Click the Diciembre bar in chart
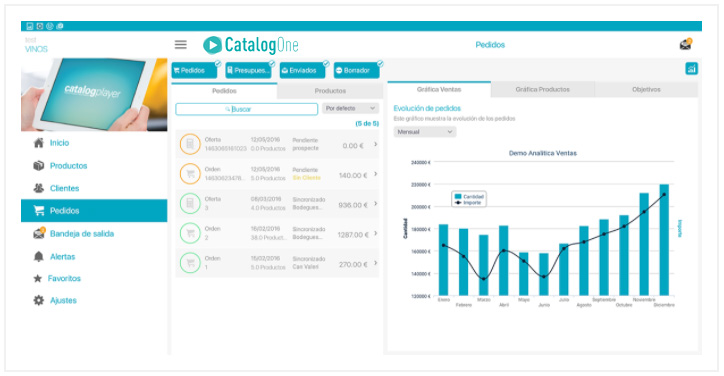 (x=664, y=240)
